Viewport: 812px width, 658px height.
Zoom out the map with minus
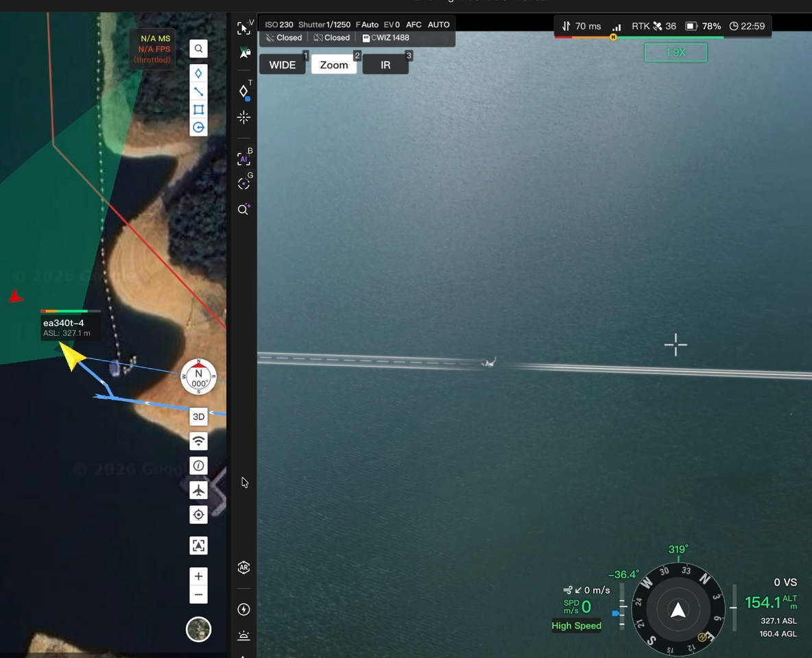pyautogui.click(x=198, y=594)
